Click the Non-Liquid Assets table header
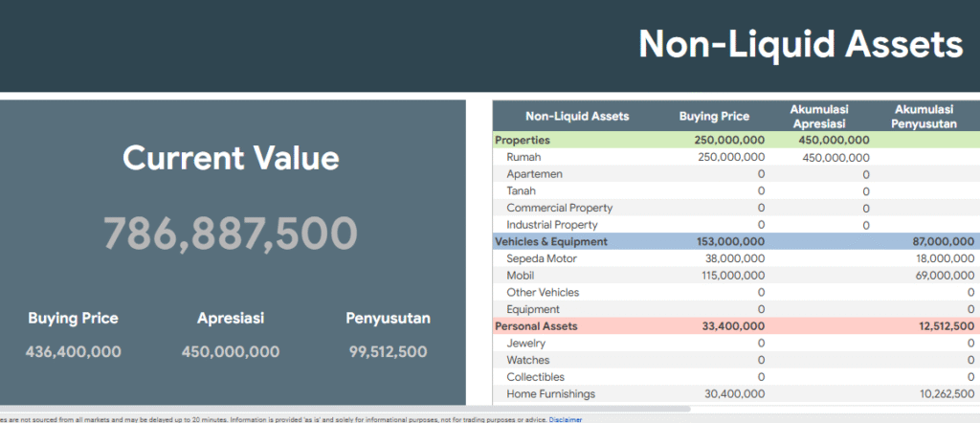 coord(577,116)
